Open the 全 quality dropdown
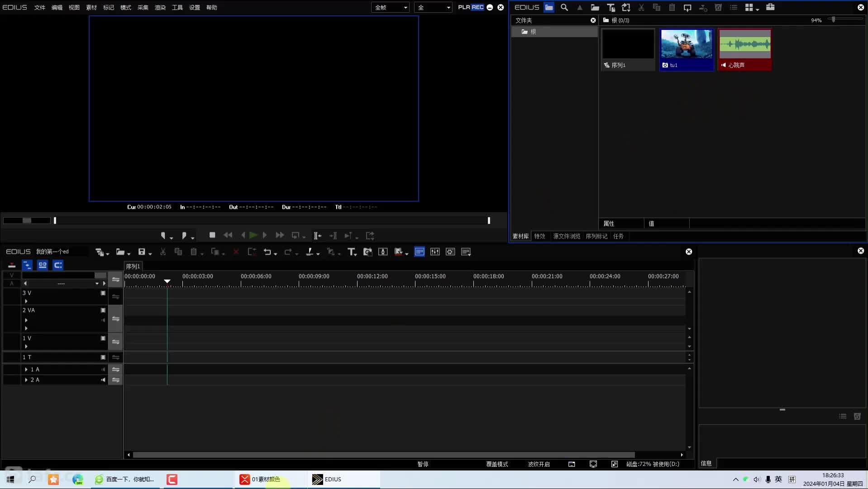 click(433, 7)
